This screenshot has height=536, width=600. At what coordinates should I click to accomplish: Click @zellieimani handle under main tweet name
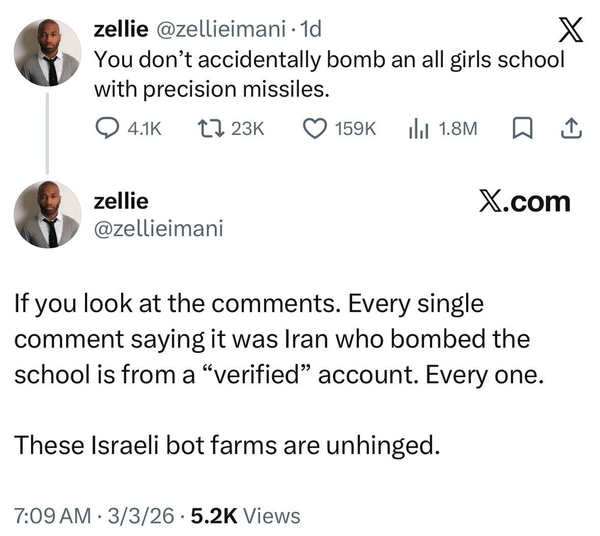158,229
